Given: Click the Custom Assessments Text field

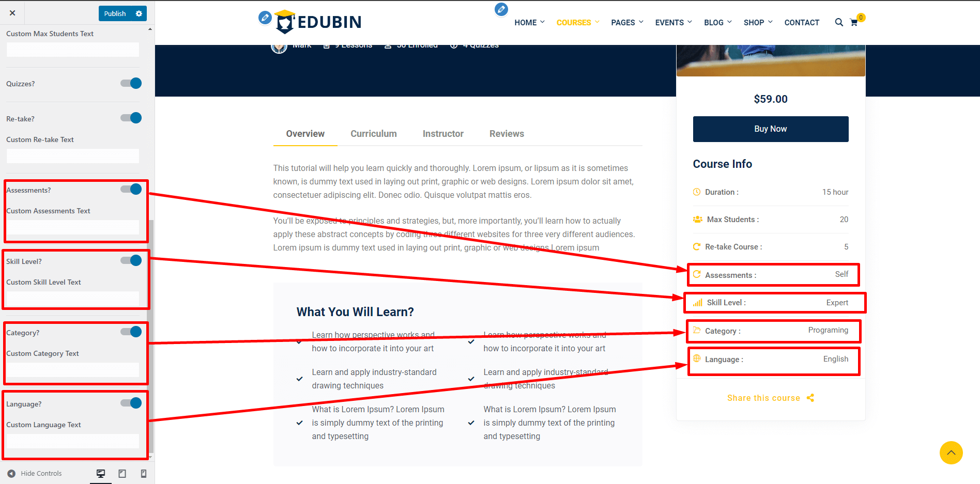Looking at the screenshot, I should 73,227.
